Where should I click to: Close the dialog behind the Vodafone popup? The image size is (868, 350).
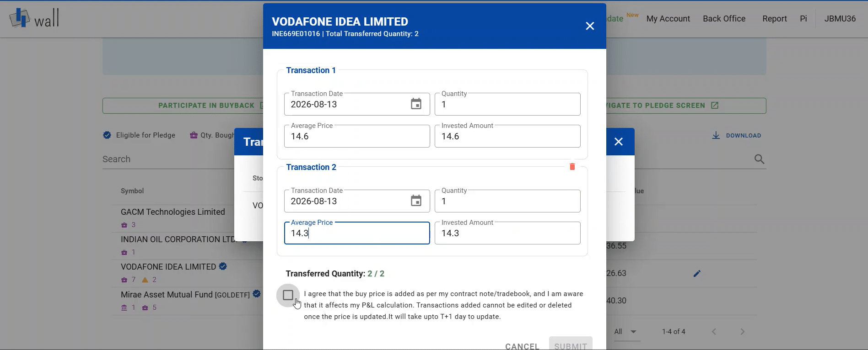pyautogui.click(x=619, y=142)
